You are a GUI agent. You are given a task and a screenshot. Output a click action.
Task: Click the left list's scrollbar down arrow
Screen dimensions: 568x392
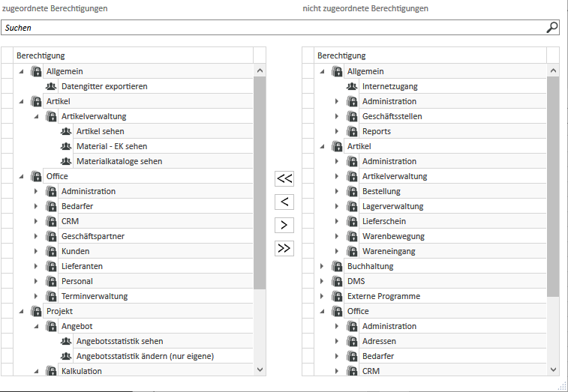click(260, 370)
